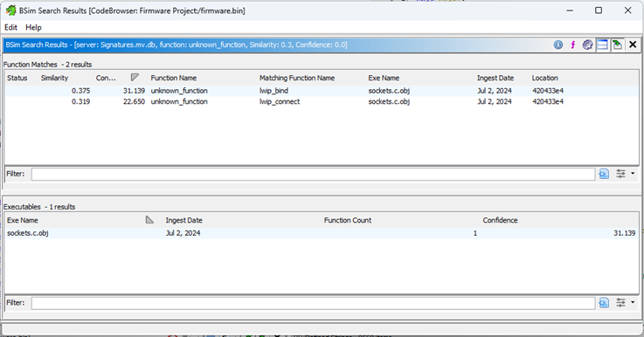The image size is (644, 337).
Task: Close the BSim Search Results panel
Action: 633,45
